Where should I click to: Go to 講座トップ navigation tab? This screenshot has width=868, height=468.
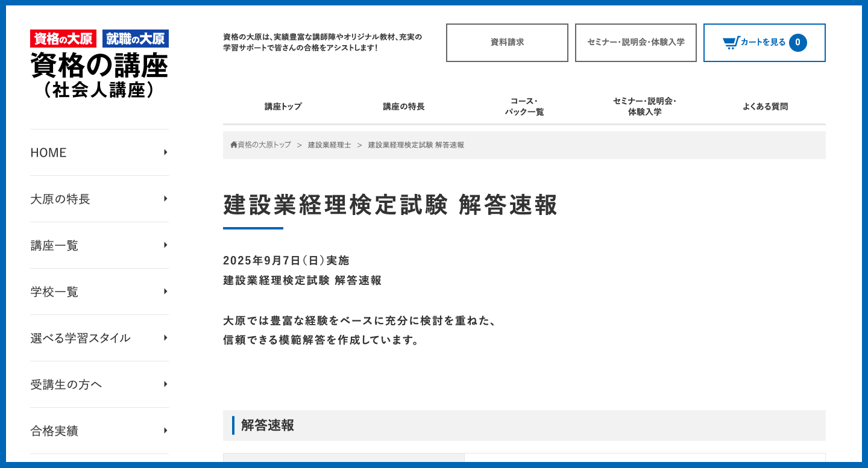point(283,107)
